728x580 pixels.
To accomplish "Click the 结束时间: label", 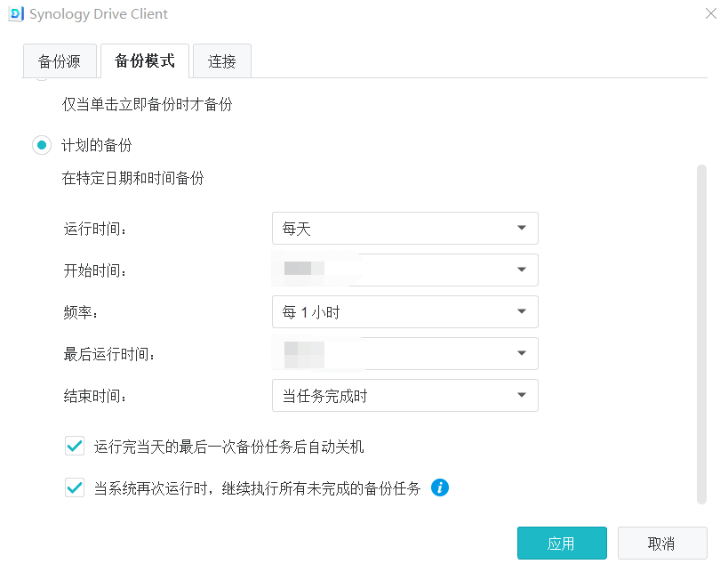I will point(95,396).
